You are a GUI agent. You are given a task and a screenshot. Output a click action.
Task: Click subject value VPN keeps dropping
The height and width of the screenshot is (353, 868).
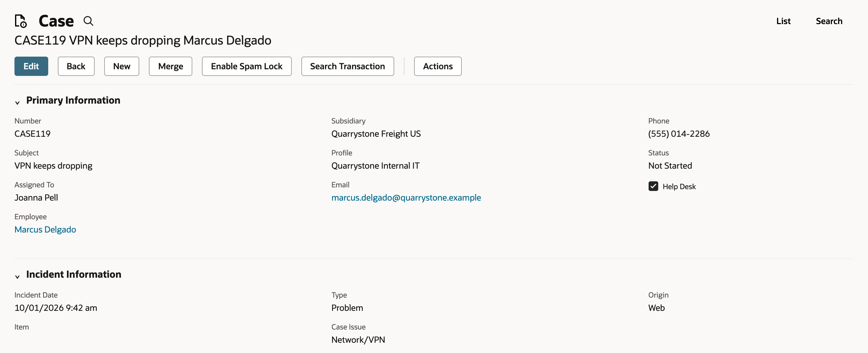pos(53,166)
